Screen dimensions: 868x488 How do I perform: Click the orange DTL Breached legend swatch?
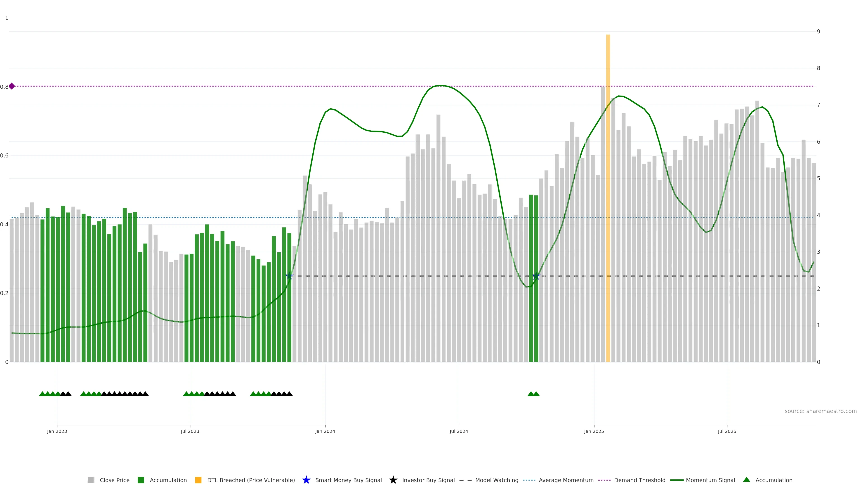point(198,480)
